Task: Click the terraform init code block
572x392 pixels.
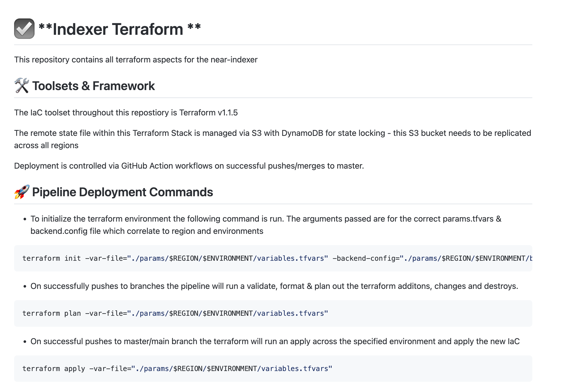Action: point(273,258)
